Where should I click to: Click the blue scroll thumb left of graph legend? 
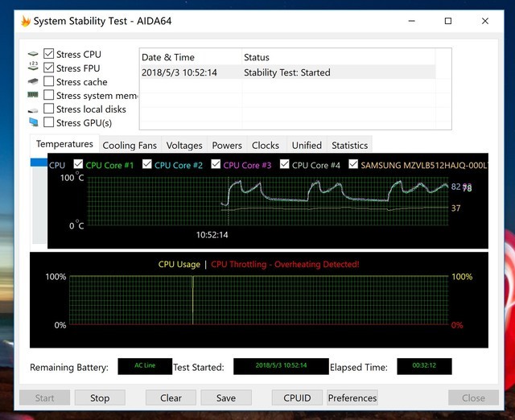[39, 163]
